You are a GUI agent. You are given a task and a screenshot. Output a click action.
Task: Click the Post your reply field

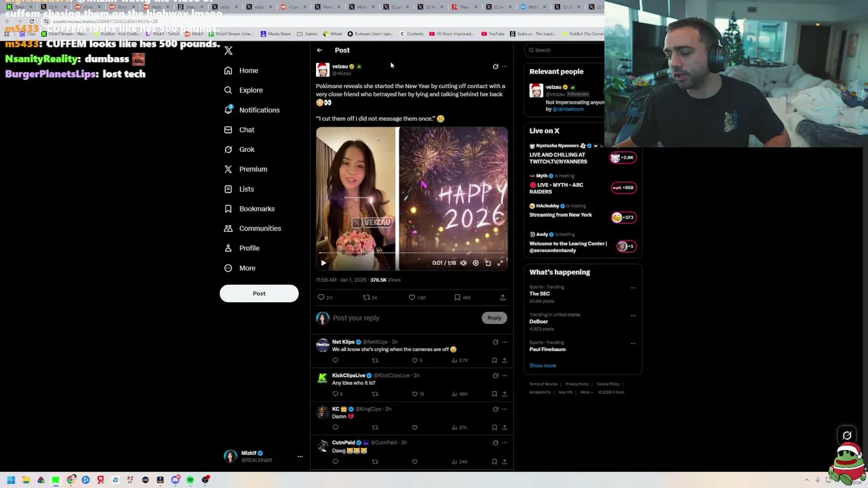(x=406, y=318)
